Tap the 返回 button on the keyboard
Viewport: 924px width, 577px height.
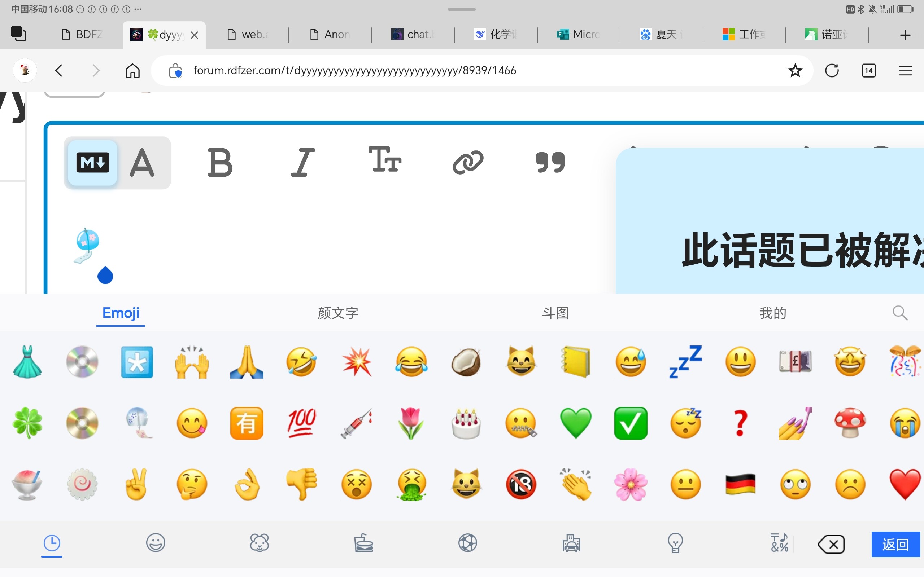895,543
